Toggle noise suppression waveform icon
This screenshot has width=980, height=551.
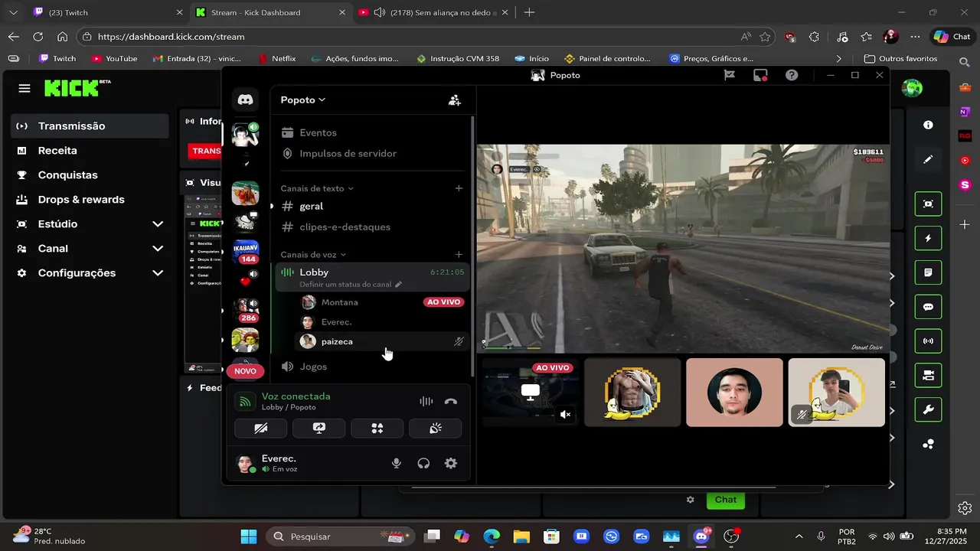coord(426,401)
